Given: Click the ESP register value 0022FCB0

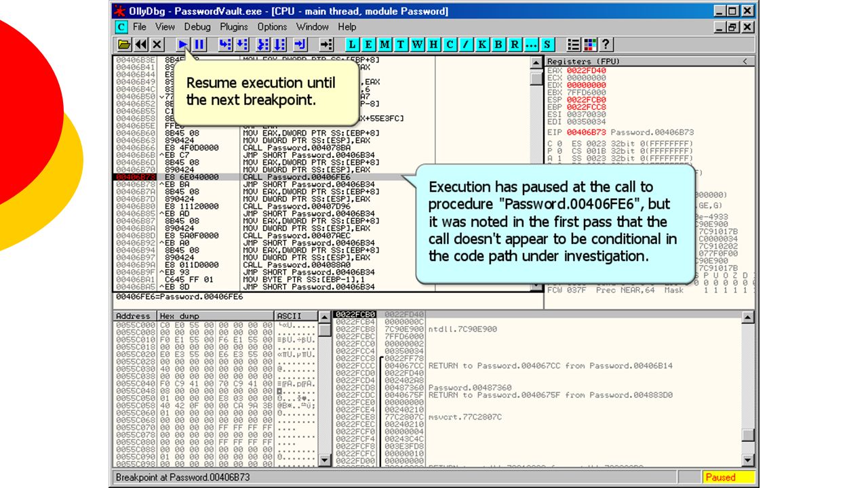Looking at the screenshot, I should coord(587,100).
